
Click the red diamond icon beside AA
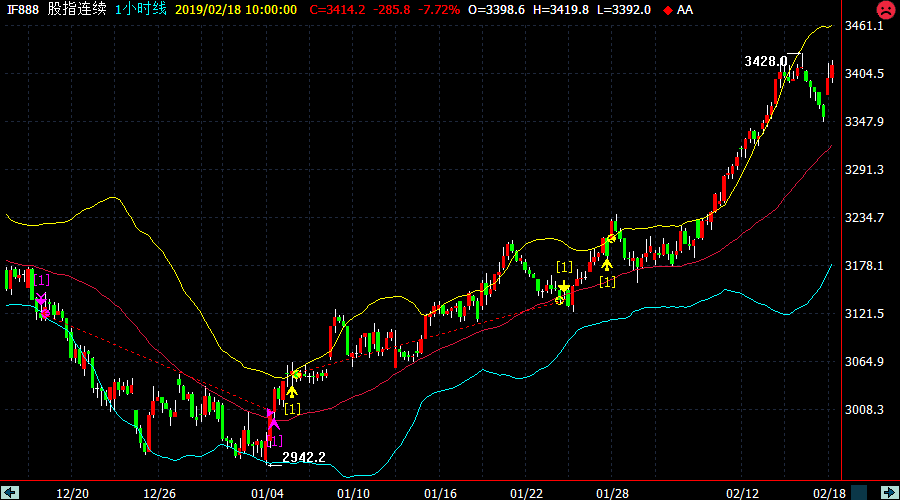668,10
